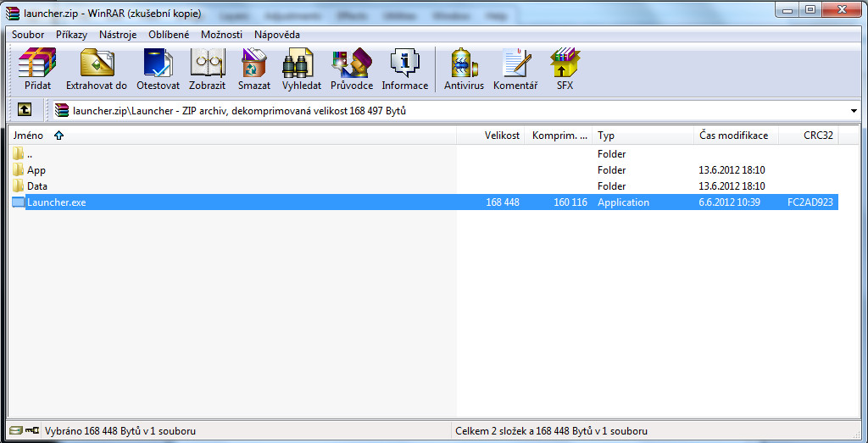Click the Extrahovat do toolbar icon
The height and width of the screenshot is (443, 868).
tap(97, 63)
